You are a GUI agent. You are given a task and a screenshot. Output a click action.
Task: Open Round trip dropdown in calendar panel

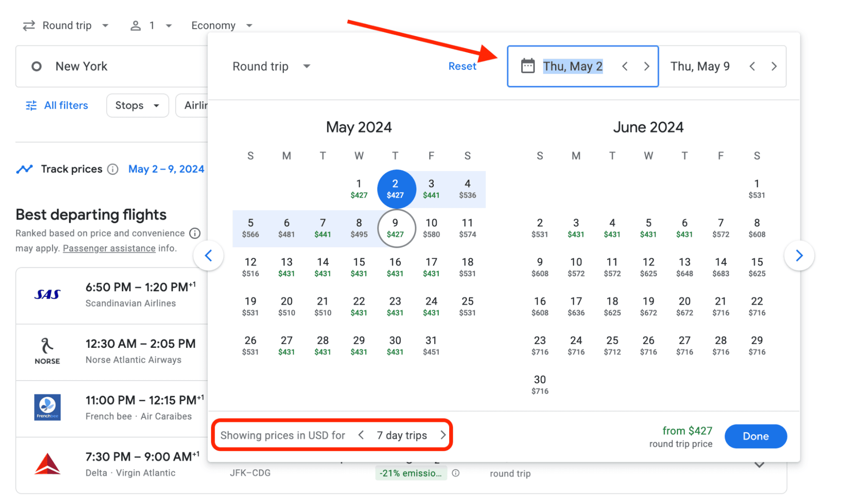click(271, 66)
